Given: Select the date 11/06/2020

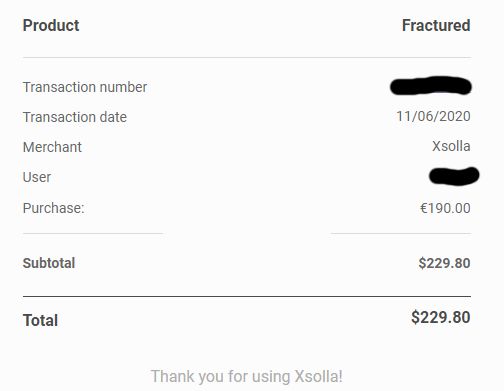Looking at the screenshot, I should (433, 116).
